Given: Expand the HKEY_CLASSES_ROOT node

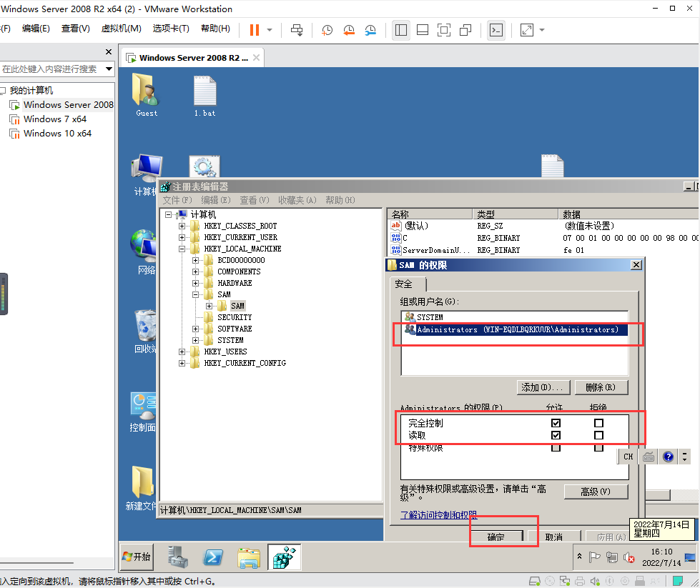Looking at the screenshot, I should (x=182, y=226).
